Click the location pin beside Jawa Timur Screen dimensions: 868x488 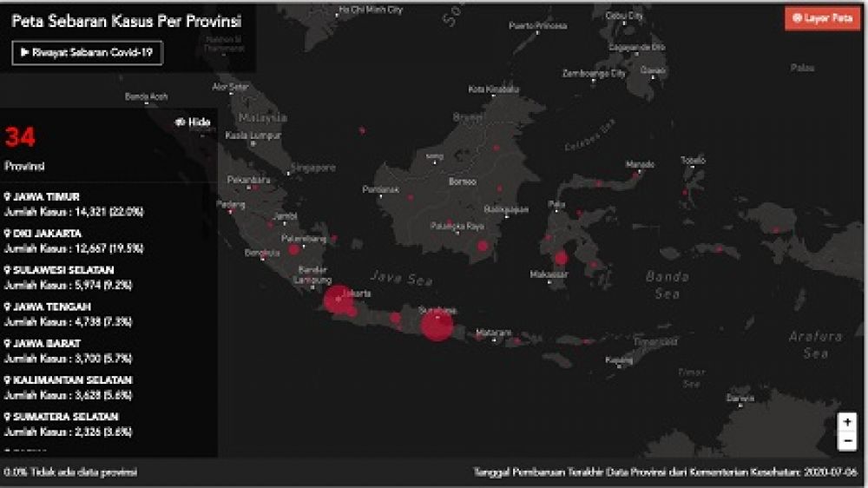(7, 197)
